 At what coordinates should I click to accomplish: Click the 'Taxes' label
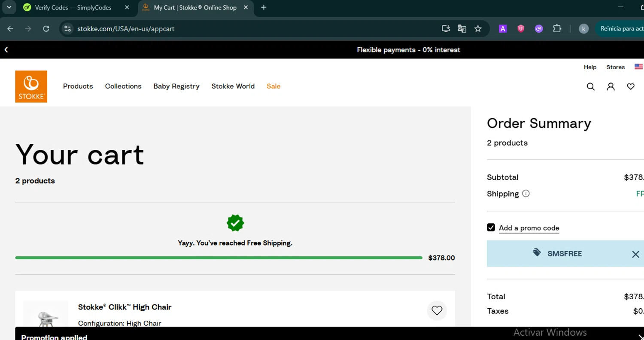click(498, 311)
